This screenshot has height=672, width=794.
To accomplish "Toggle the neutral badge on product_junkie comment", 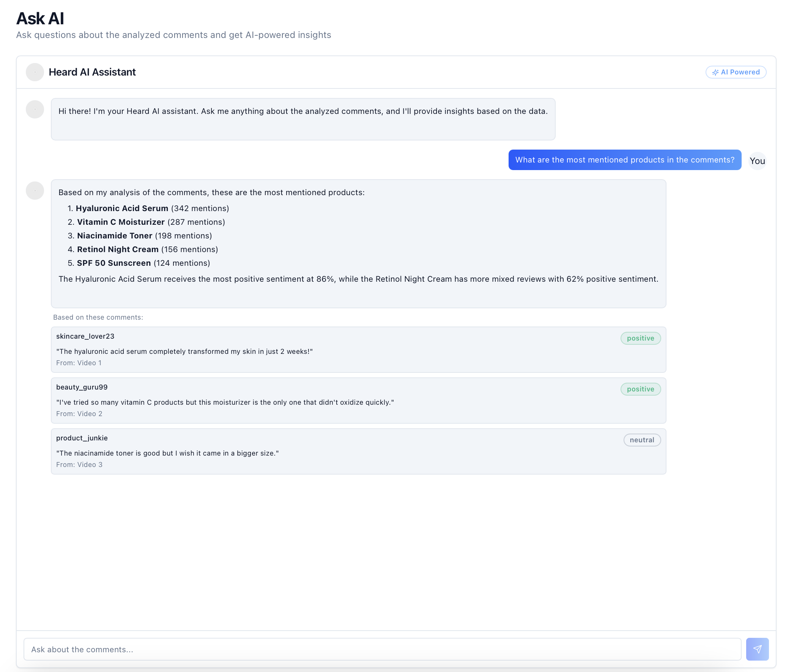I will [x=642, y=440].
